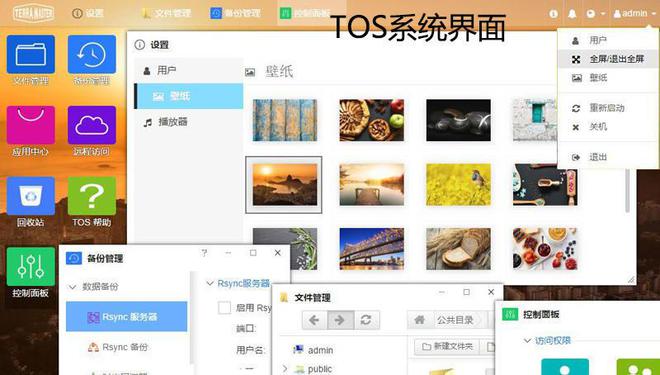Screen dimensions: 660x375
Task: Collapse the Rsync服务器 section header
Action: 209,284
